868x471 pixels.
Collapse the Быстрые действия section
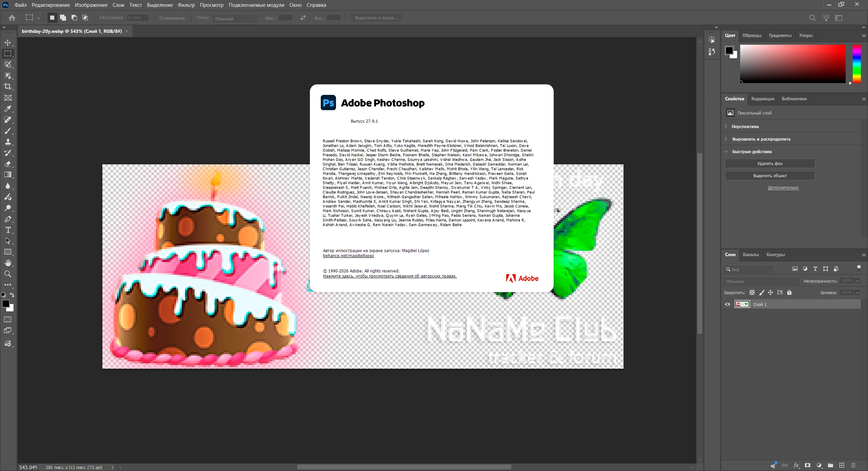[x=726, y=151]
